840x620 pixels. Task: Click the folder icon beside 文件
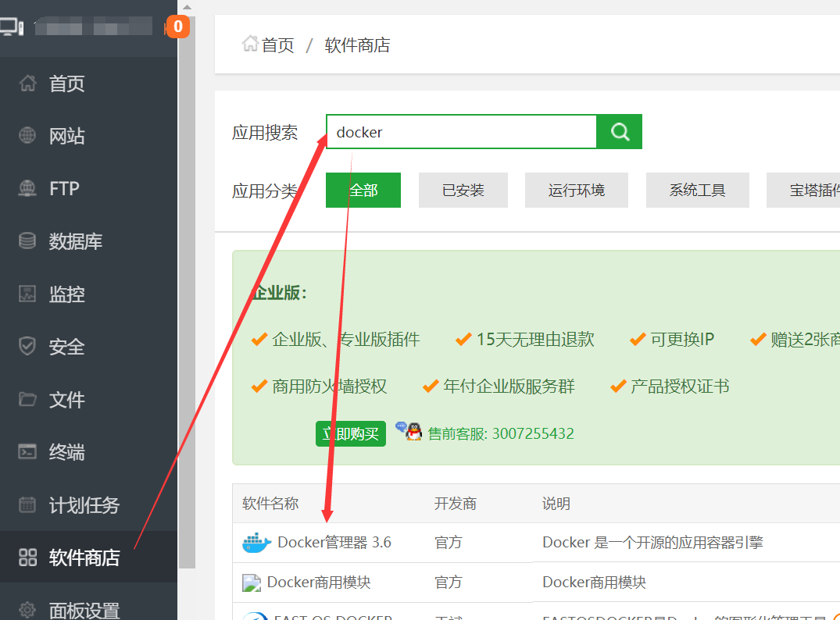pos(27,400)
